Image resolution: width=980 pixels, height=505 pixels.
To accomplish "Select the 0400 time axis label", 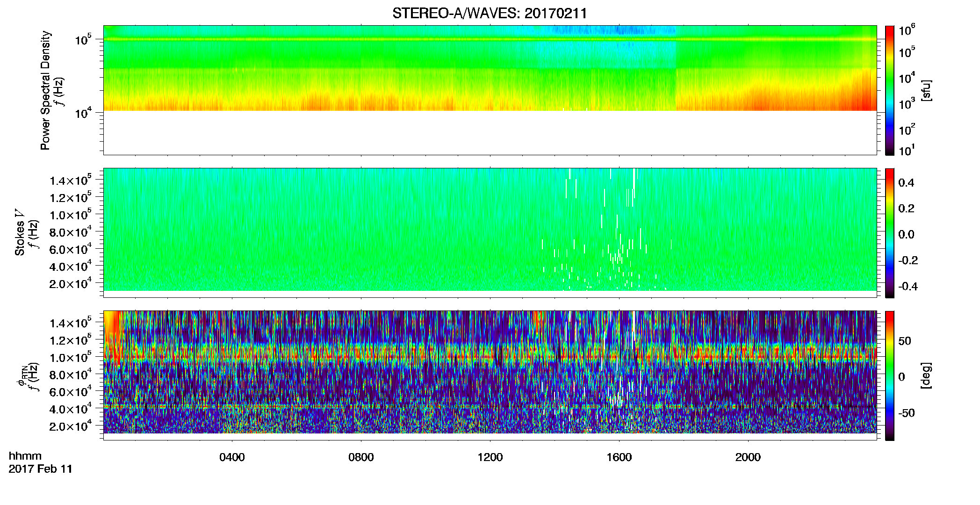I will (232, 457).
